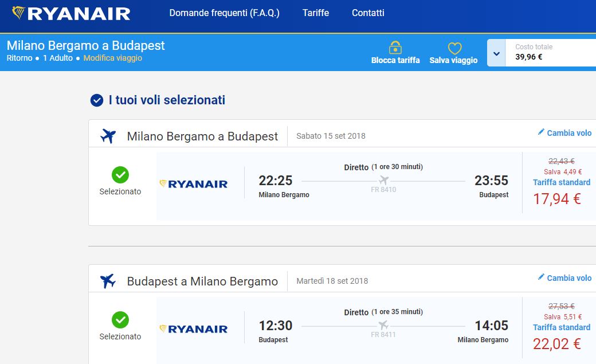Click Cambia volo for the return flight
Image resolution: width=596 pixels, height=364 pixels.
(x=568, y=278)
